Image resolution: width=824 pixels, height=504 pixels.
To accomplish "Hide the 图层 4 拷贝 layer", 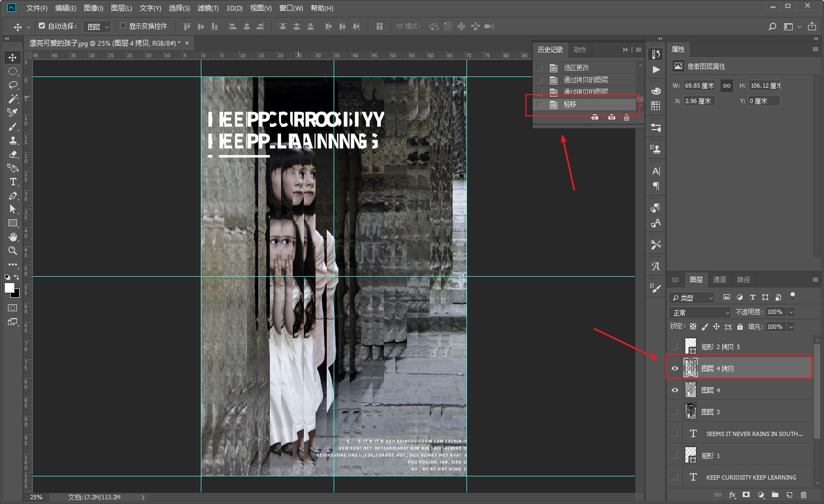I will point(675,369).
